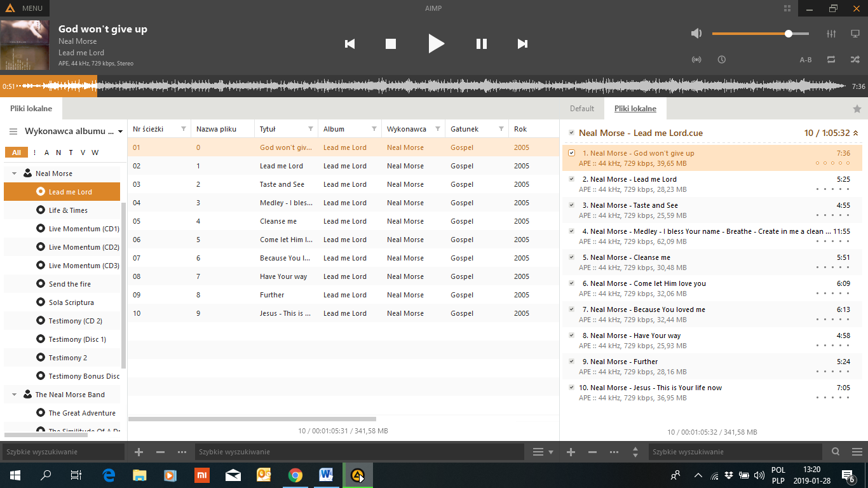Select the Life & Times album
The image size is (868, 488).
click(68, 210)
